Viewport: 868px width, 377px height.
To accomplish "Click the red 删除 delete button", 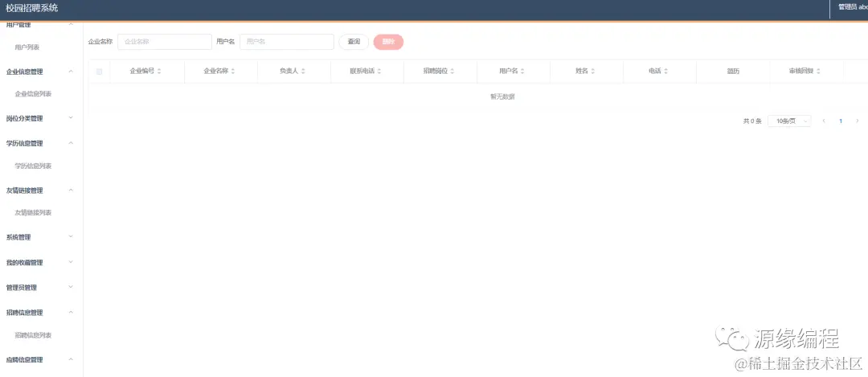I will [389, 42].
